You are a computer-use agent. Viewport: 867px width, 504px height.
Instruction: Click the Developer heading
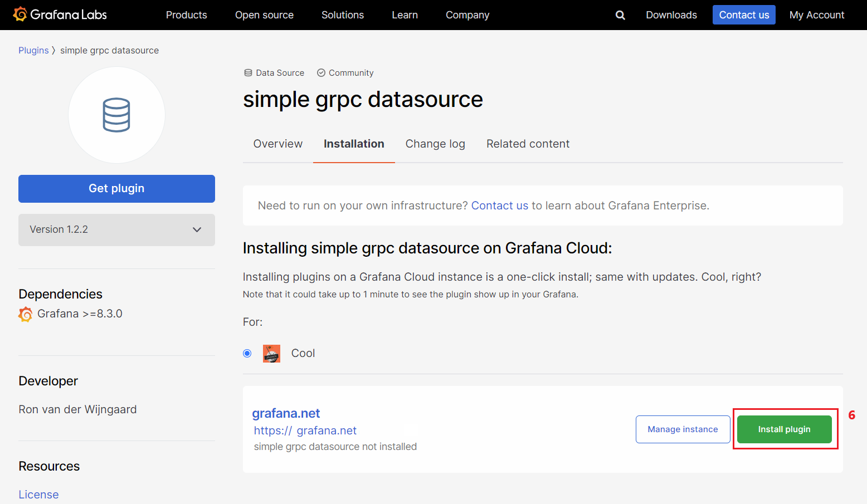click(48, 381)
